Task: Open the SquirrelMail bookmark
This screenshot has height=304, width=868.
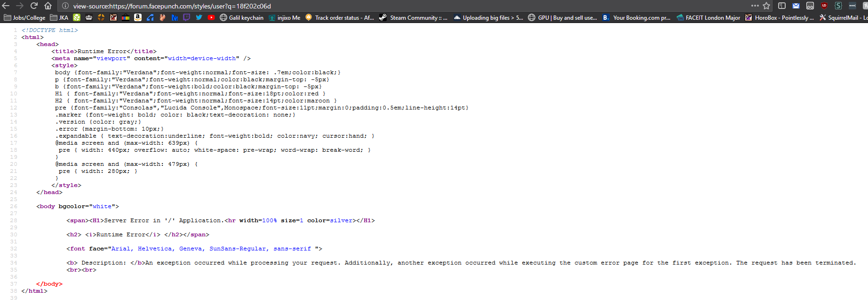Action: [844, 17]
